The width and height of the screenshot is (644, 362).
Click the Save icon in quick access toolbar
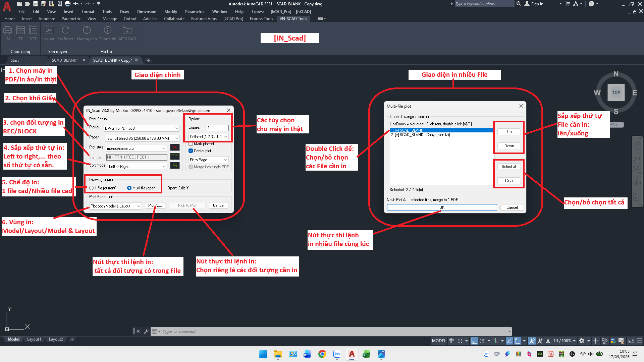36,4
